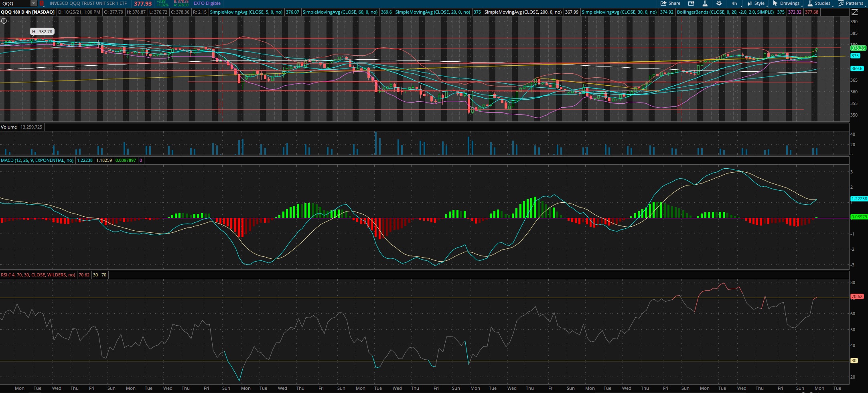Expand the QQQ symbol dropdown arrow
Image resolution: width=868 pixels, height=393 pixels.
pos(34,3)
